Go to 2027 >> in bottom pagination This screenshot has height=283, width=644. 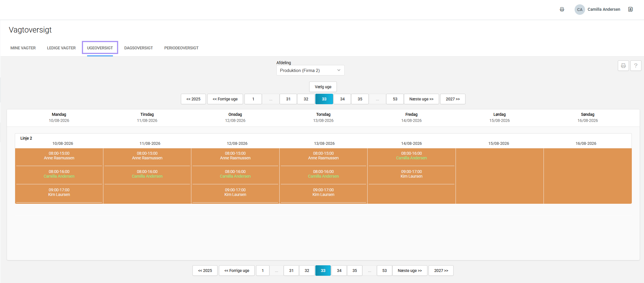[x=441, y=271]
